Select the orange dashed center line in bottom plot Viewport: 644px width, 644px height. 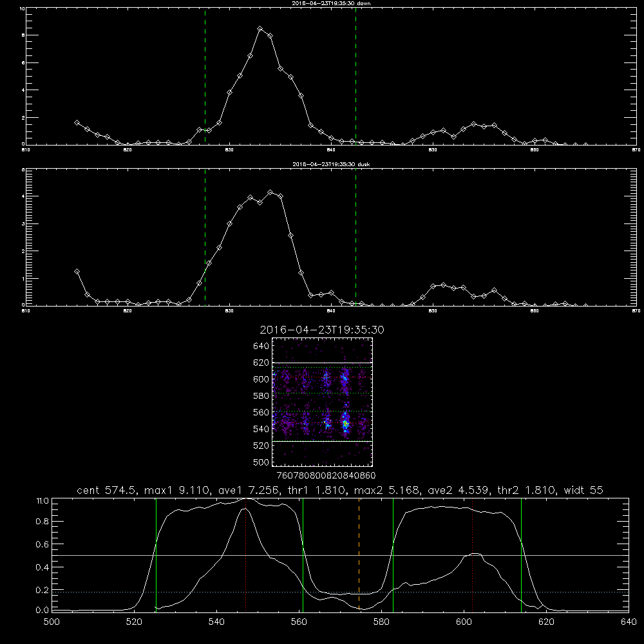(359, 554)
